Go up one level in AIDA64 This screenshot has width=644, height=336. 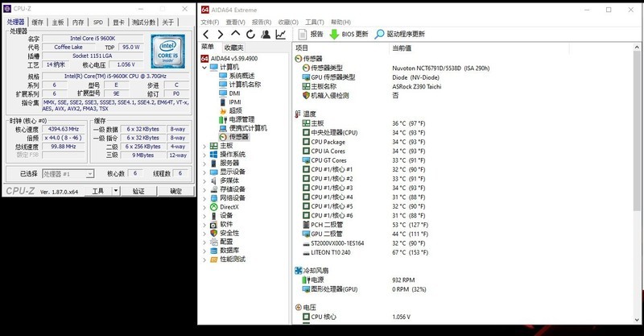(235, 34)
